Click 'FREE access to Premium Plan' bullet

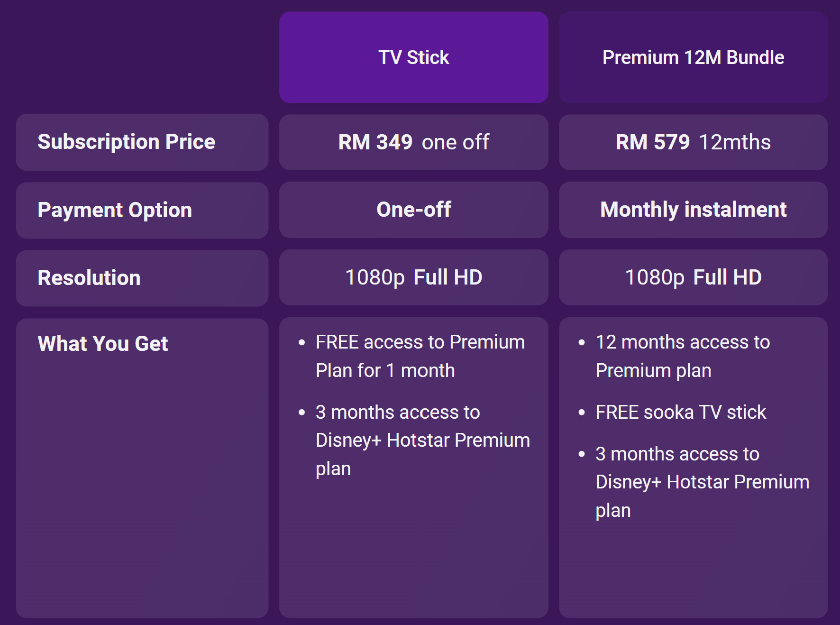point(420,342)
